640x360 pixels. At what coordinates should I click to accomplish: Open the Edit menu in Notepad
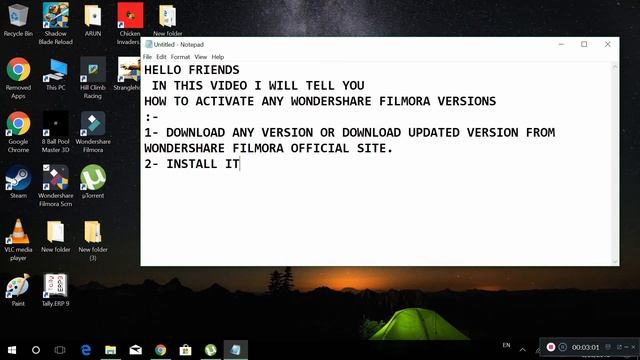tap(161, 57)
